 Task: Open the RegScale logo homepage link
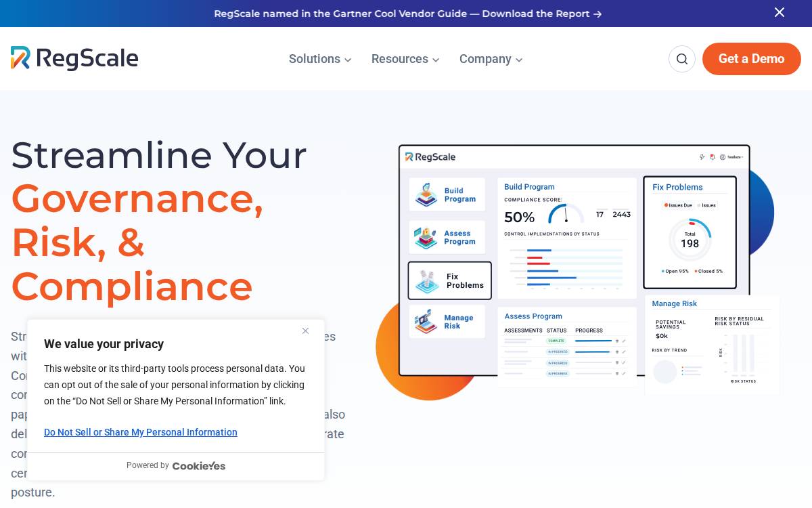coord(74,58)
